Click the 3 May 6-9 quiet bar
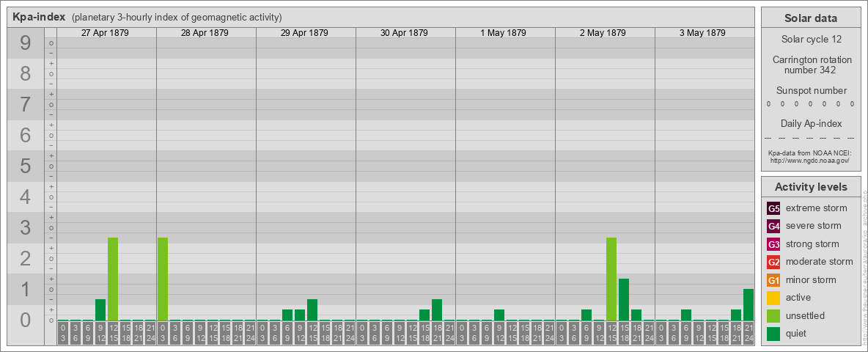Image resolution: width=868 pixels, height=352 pixels. point(686,315)
